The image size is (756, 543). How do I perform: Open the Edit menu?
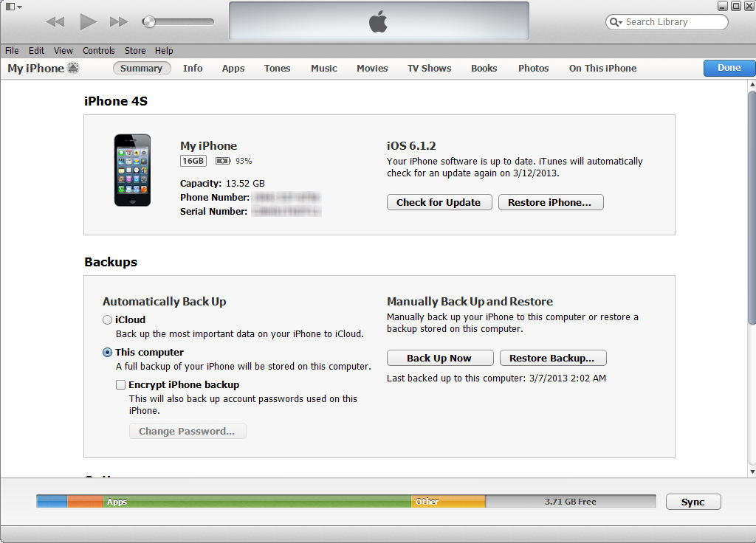pos(36,51)
